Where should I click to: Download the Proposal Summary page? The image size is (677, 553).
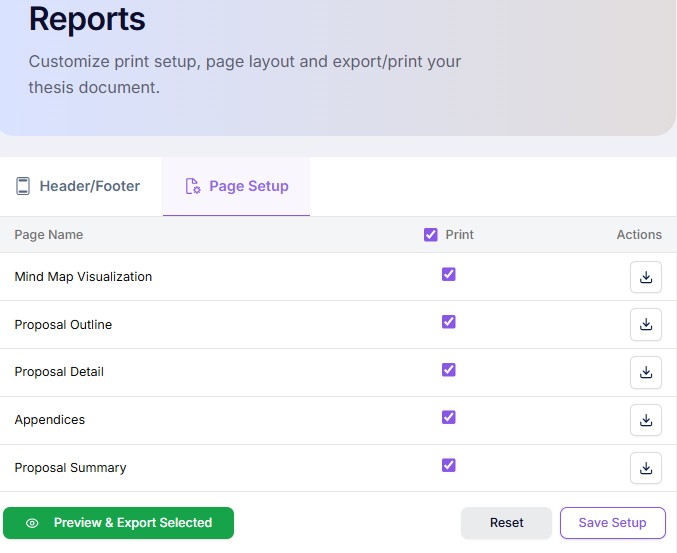(646, 467)
